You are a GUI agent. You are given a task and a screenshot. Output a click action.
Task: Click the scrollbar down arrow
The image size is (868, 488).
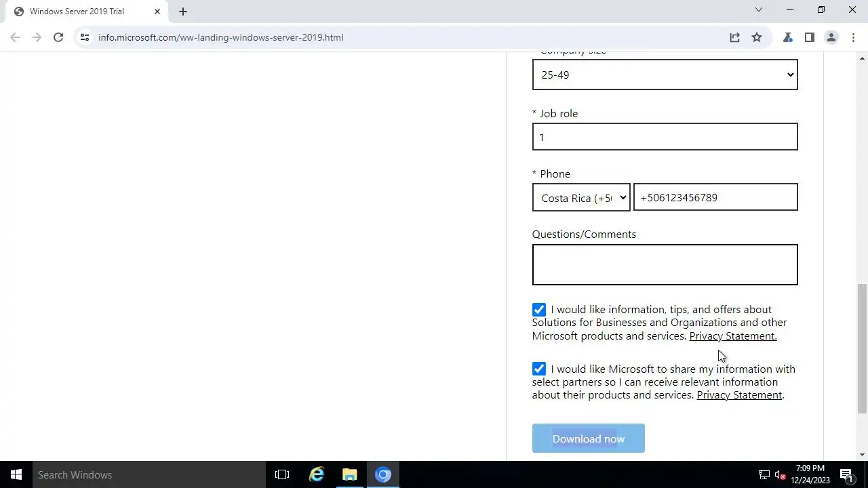(862, 455)
